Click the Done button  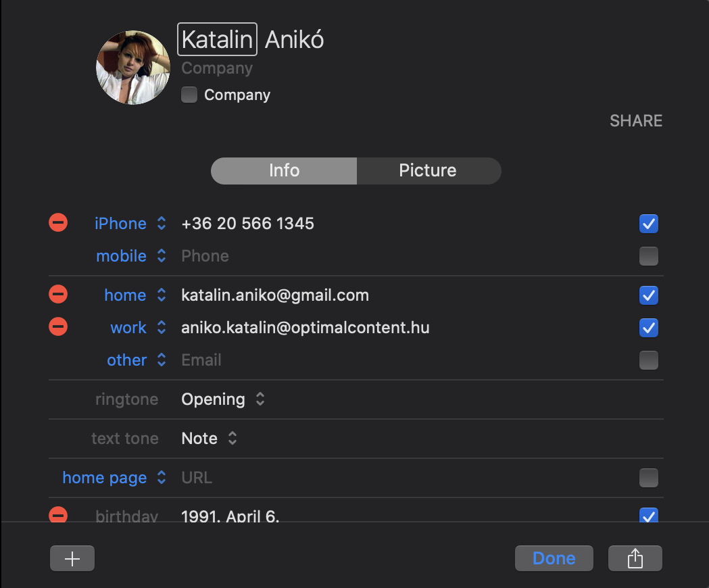tap(554, 558)
